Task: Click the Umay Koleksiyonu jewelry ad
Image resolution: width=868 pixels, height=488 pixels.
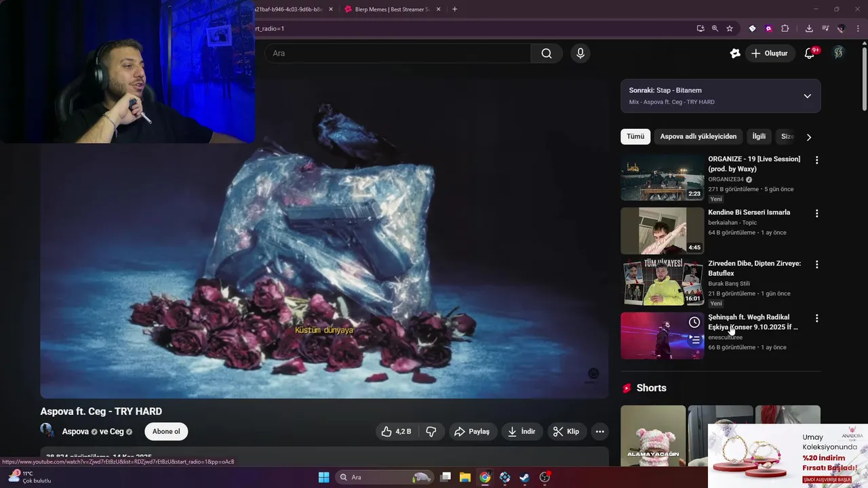Action: [x=787, y=455]
